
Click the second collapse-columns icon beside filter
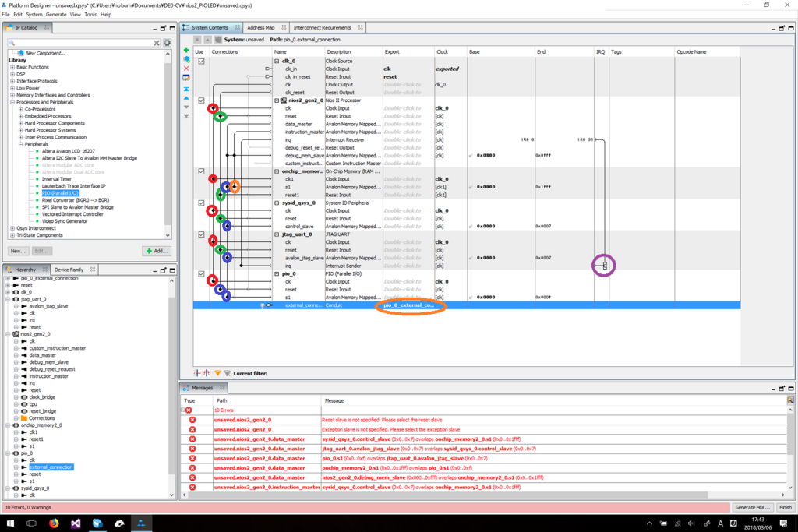point(207,373)
